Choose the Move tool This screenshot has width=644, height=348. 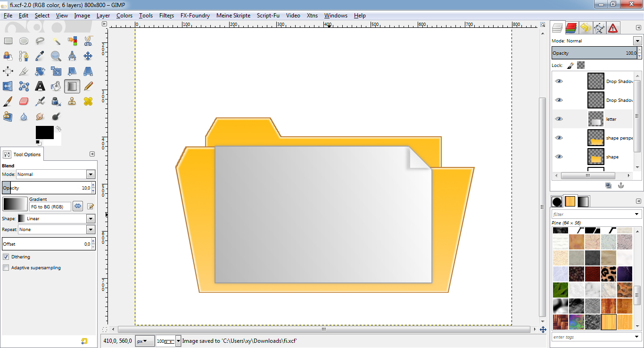pyautogui.click(x=88, y=56)
